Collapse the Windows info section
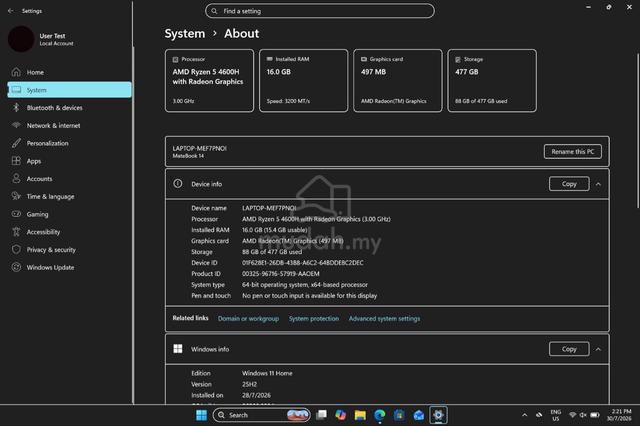 [598, 349]
